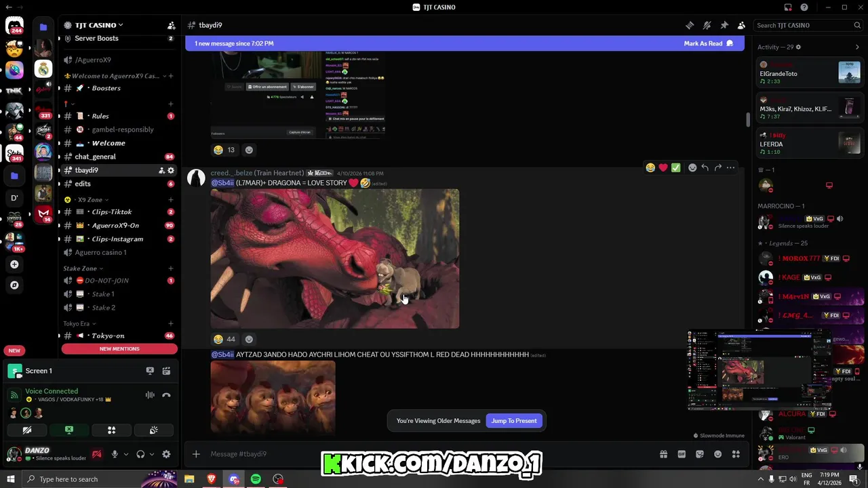Image resolution: width=868 pixels, height=488 pixels.
Task: Click the Search TJT CASINO field
Action: click(808, 25)
